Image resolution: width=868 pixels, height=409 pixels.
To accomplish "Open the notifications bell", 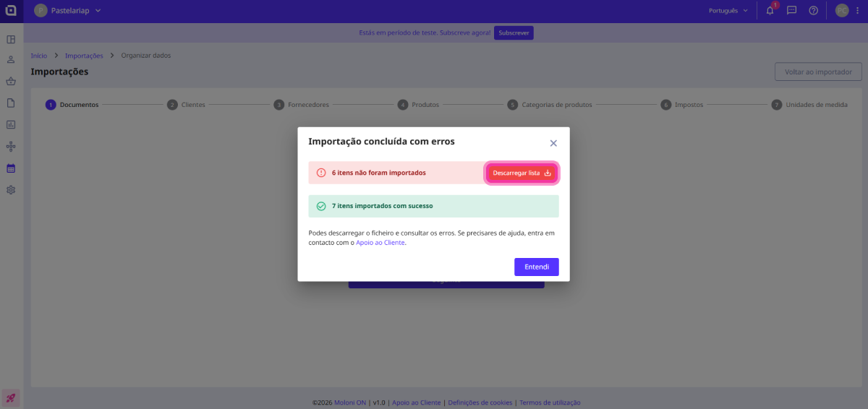I will pos(770,11).
